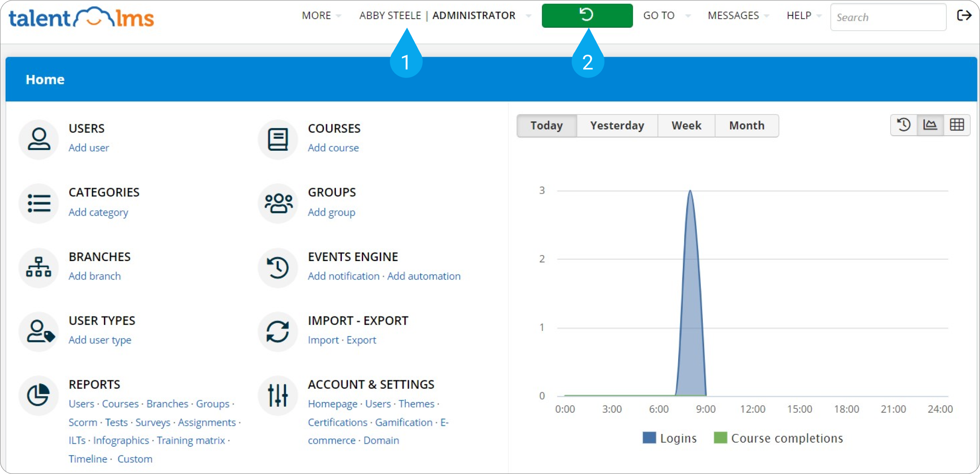The image size is (980, 474).
Task: Select the Today tab
Action: coord(547,126)
